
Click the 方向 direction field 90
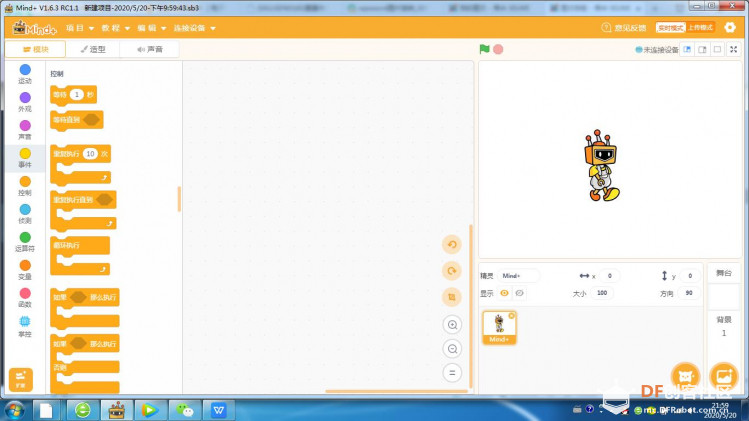click(x=689, y=293)
